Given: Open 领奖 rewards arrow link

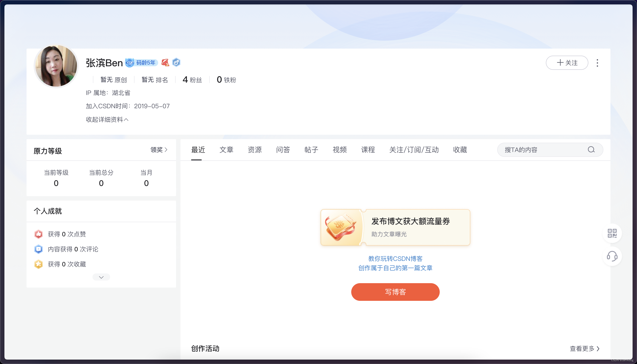Looking at the screenshot, I should (x=159, y=150).
